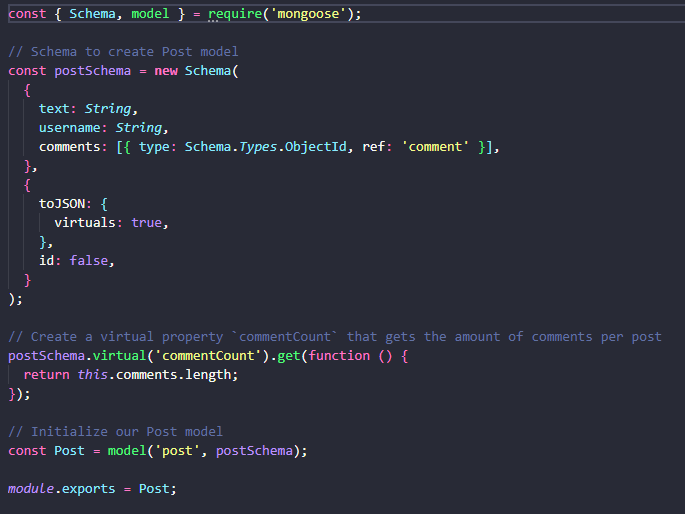
Task: Click the virtuals: true setting
Action: point(111,223)
